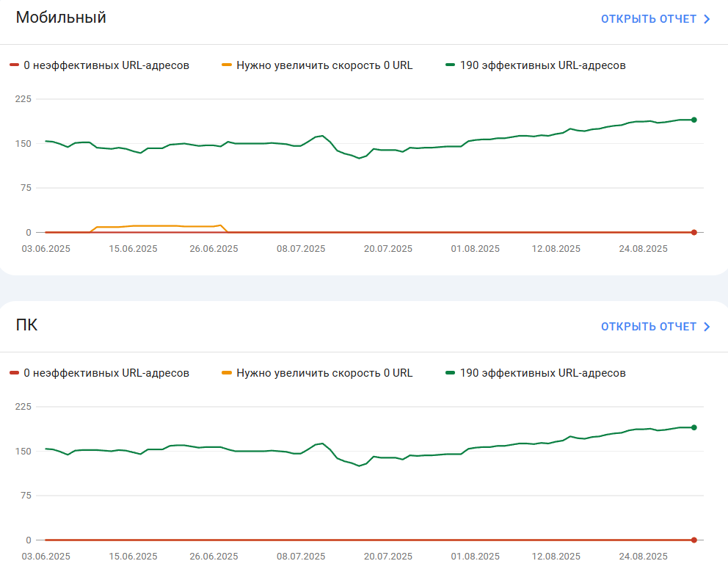Image resolution: width=728 pixels, height=572 pixels.
Task: Click the 08.07.2025 date label on Mobile chart
Action: click(x=301, y=249)
